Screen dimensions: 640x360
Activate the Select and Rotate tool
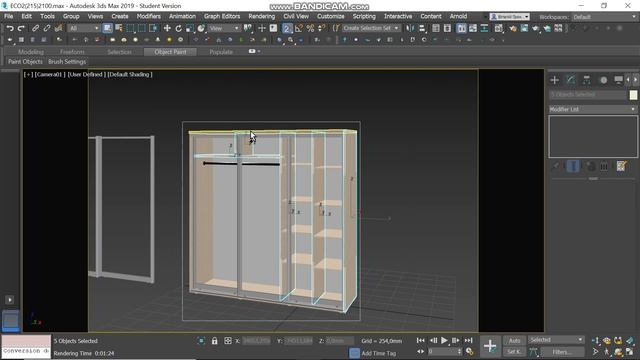178,28
